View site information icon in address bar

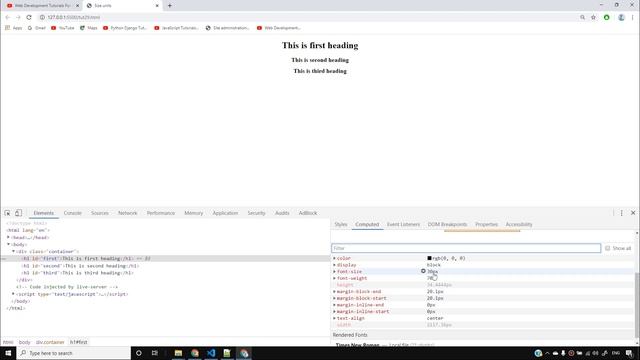coord(42,18)
